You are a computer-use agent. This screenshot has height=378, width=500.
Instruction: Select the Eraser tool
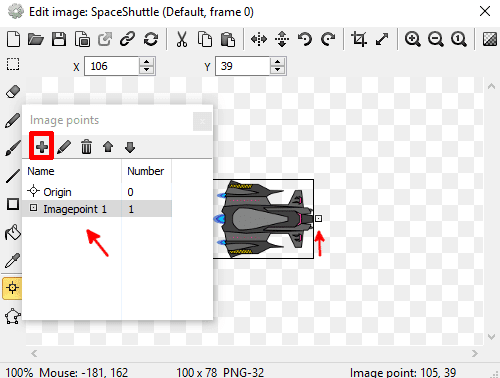point(13,91)
